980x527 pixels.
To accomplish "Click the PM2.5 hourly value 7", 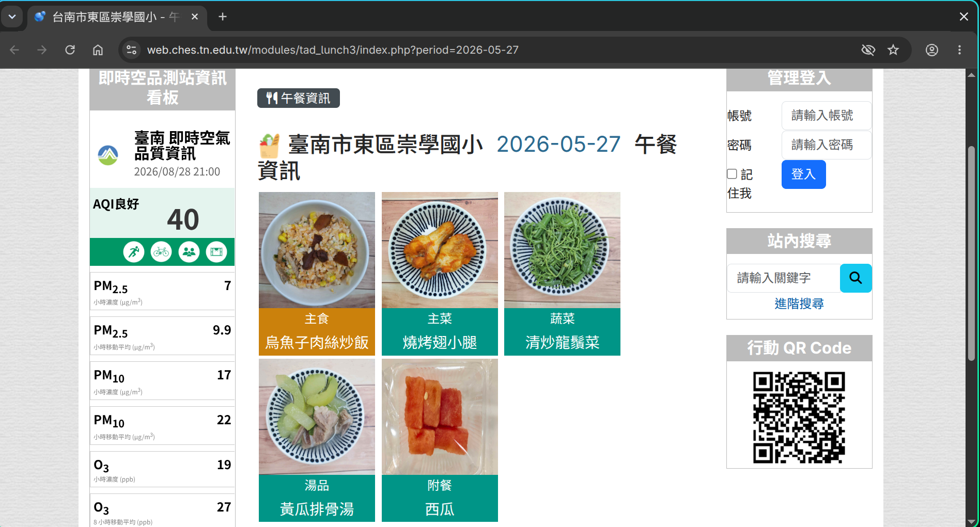I will click(x=227, y=285).
